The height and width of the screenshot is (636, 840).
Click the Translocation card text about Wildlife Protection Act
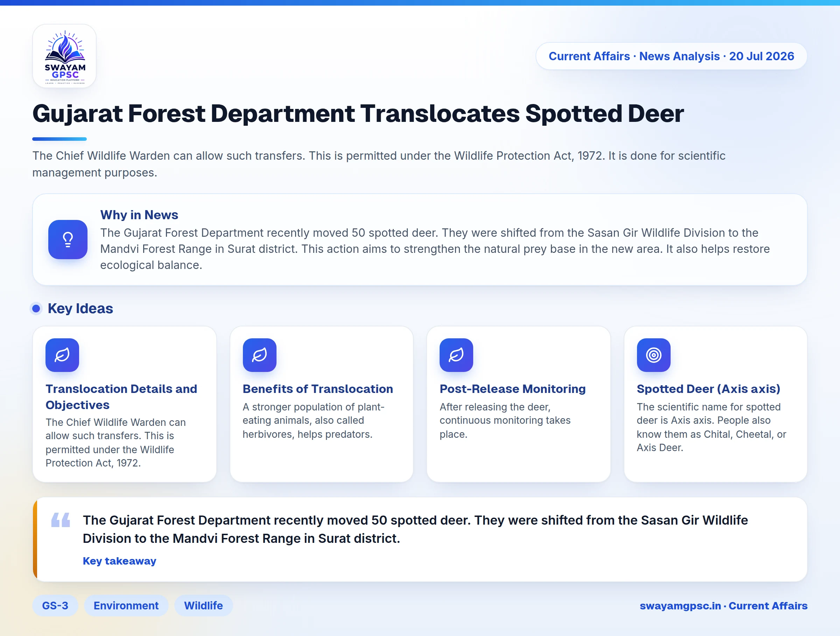pos(116,443)
